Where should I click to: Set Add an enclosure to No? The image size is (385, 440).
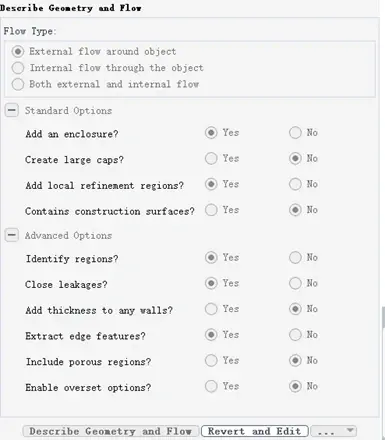(295, 133)
